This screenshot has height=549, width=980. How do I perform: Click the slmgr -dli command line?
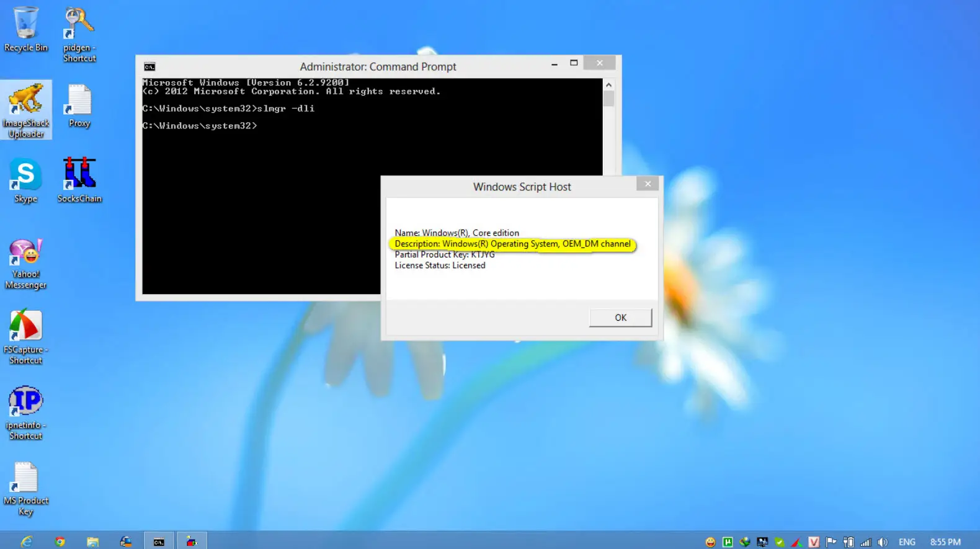(x=228, y=109)
